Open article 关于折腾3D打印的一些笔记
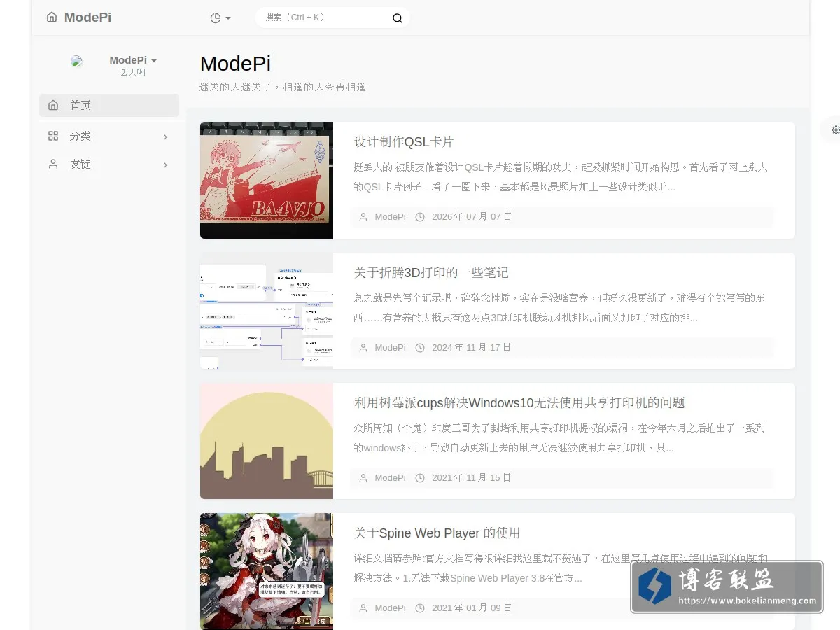Viewport: 840px width, 630px height. 431,272
